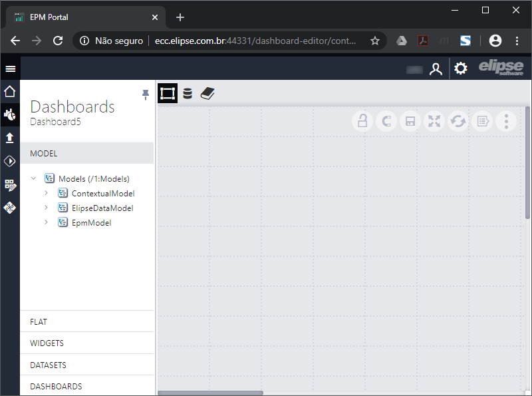Expand the ContextualModel tree item

click(45, 193)
